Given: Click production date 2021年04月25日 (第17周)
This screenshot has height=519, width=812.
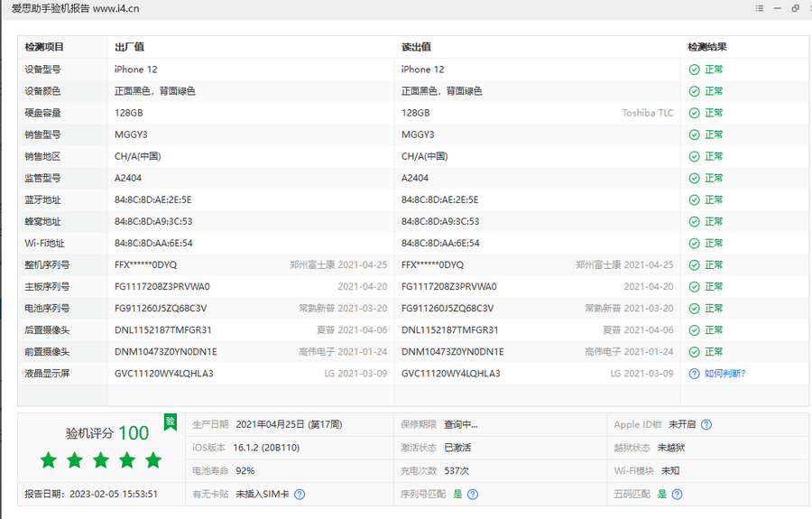Looking at the screenshot, I should click(289, 425).
